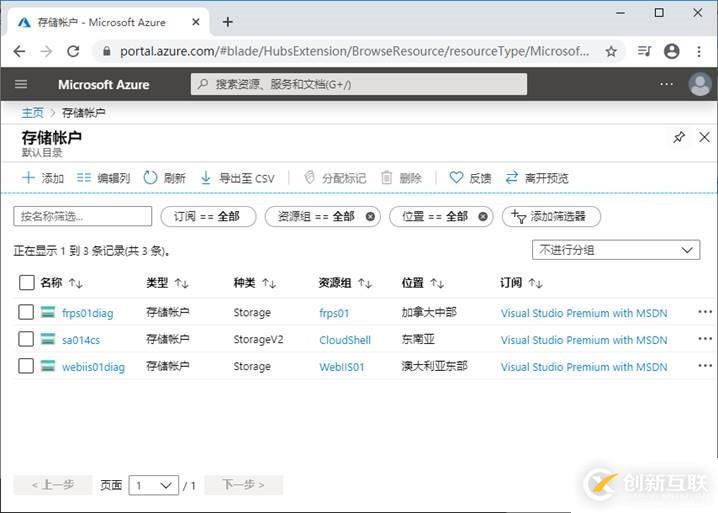Image resolution: width=718 pixels, height=513 pixels.
Task: Click the browser forward arrow
Action: pyautogui.click(x=46, y=51)
